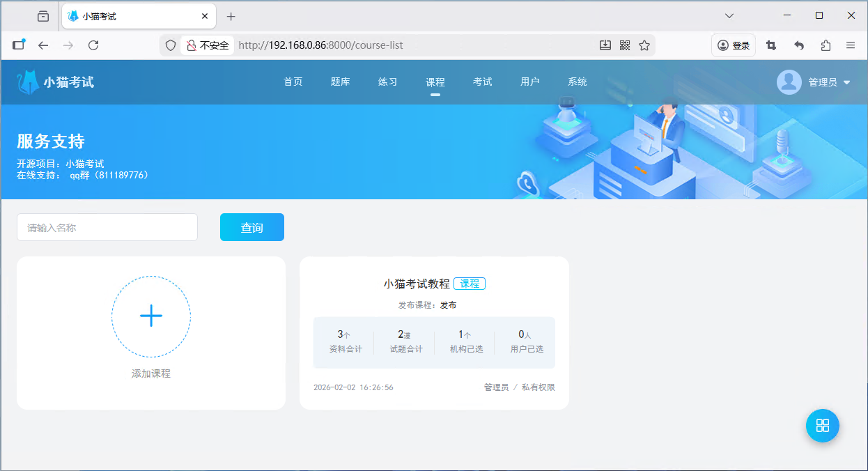868x471 pixels.
Task: Click the 不安全 insecure lock icon
Action: [192, 45]
